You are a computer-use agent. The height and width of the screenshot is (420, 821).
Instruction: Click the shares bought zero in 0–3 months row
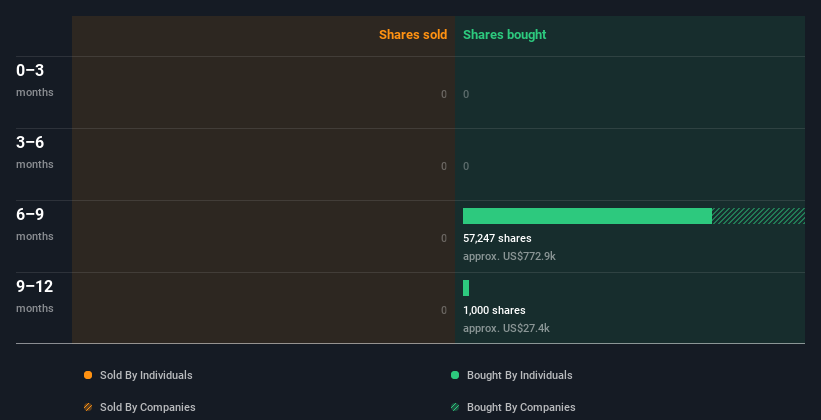tap(466, 94)
